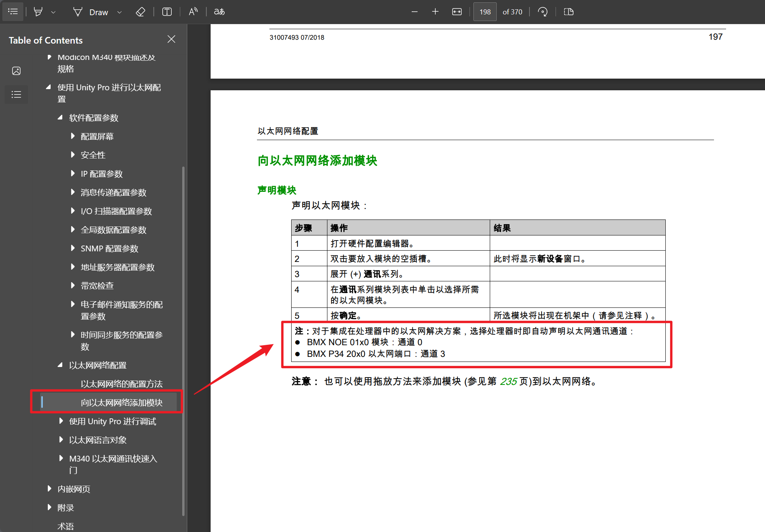Open the 术语 outline entry
765x532 pixels.
(x=65, y=526)
